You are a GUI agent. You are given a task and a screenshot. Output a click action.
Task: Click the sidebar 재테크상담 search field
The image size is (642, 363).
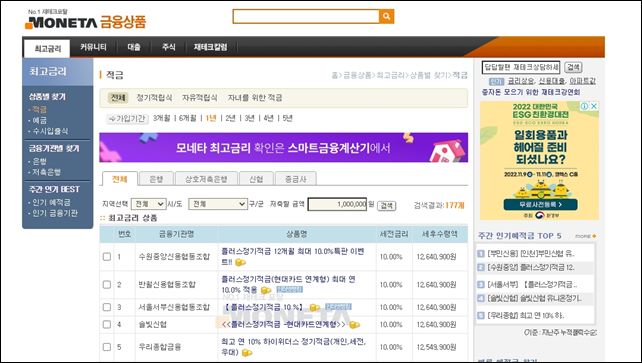click(x=521, y=67)
